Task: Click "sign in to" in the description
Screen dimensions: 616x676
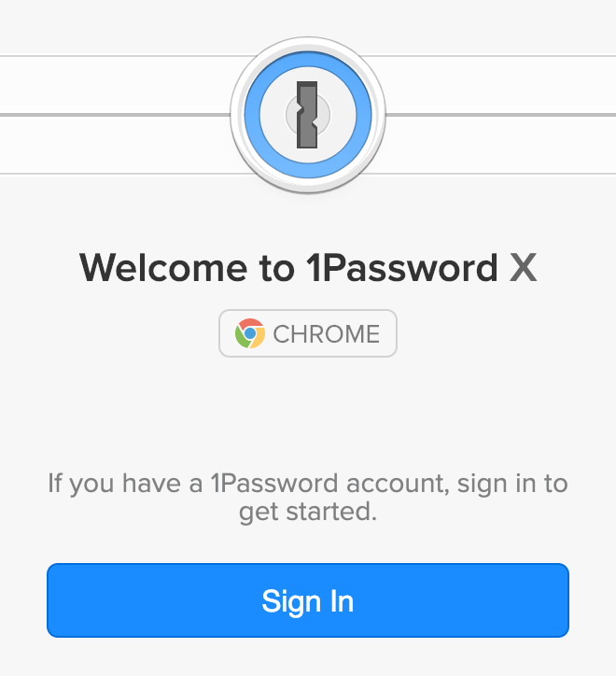Action: click(x=512, y=484)
